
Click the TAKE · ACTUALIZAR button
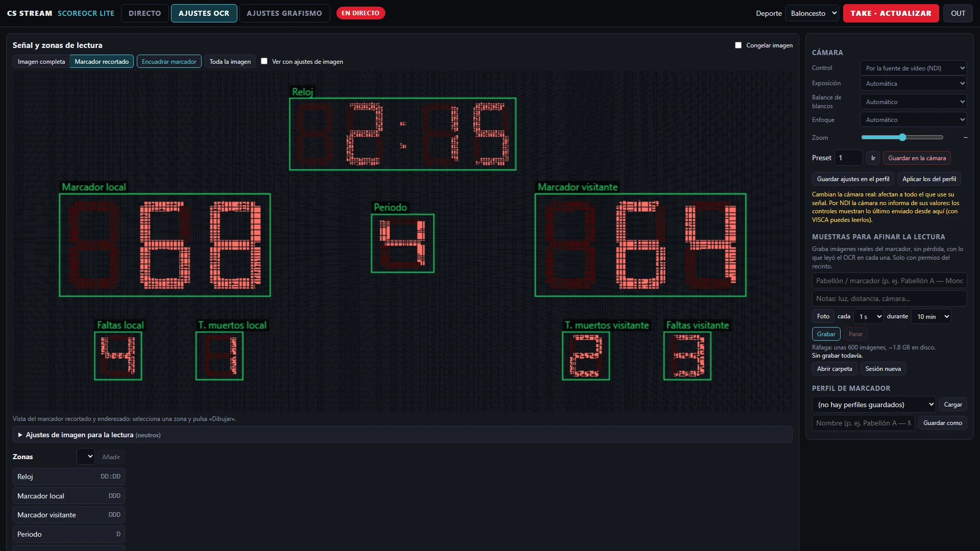[891, 13]
